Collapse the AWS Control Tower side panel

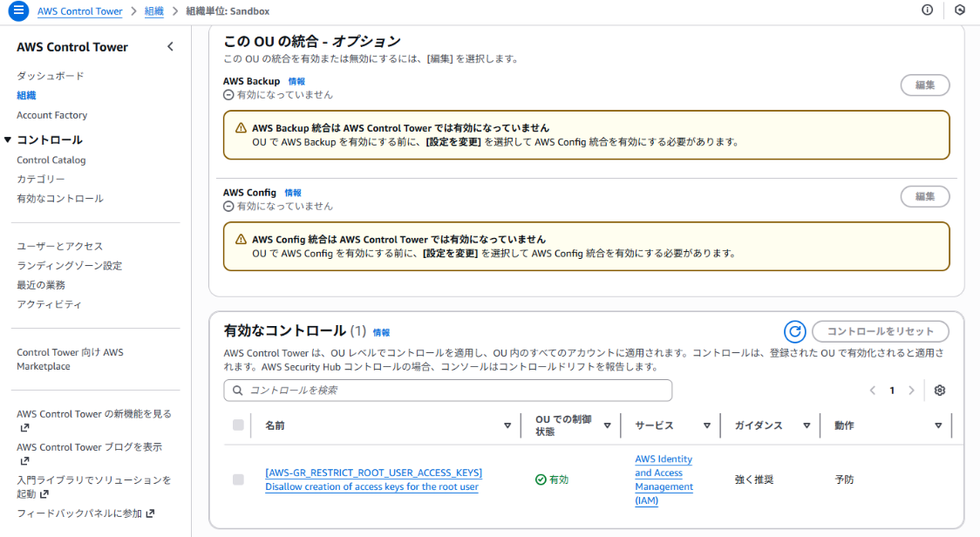coord(170,47)
